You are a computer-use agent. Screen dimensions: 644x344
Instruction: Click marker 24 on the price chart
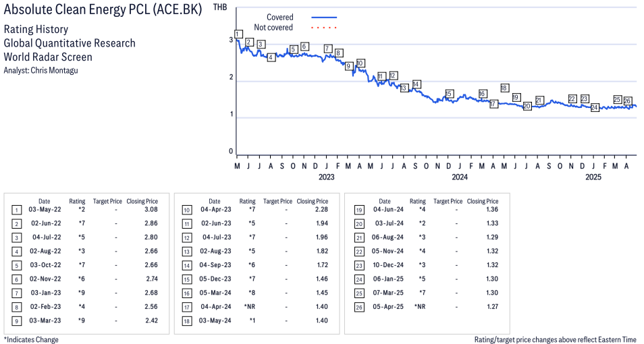[x=595, y=107]
